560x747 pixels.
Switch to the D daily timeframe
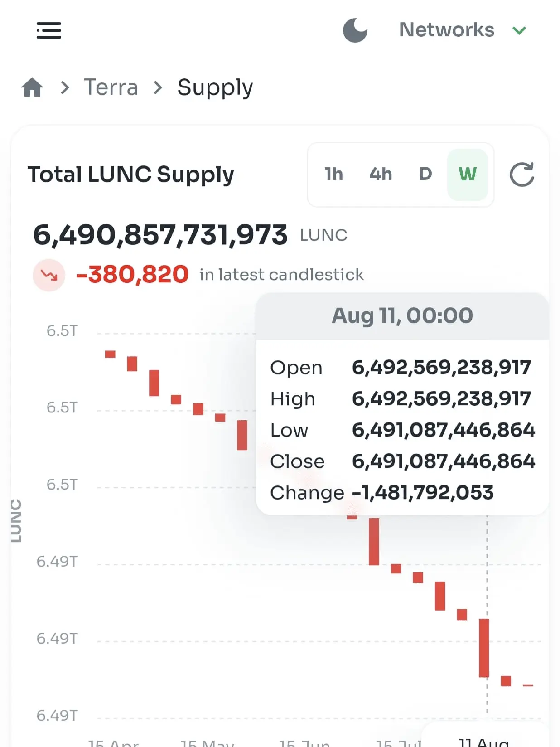pyautogui.click(x=425, y=174)
